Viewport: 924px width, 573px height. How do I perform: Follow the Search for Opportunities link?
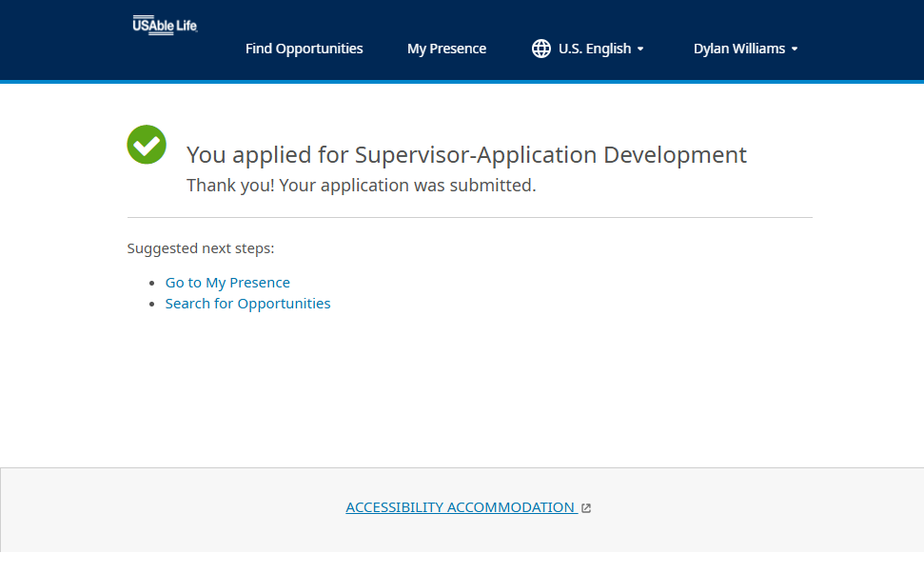(x=247, y=304)
